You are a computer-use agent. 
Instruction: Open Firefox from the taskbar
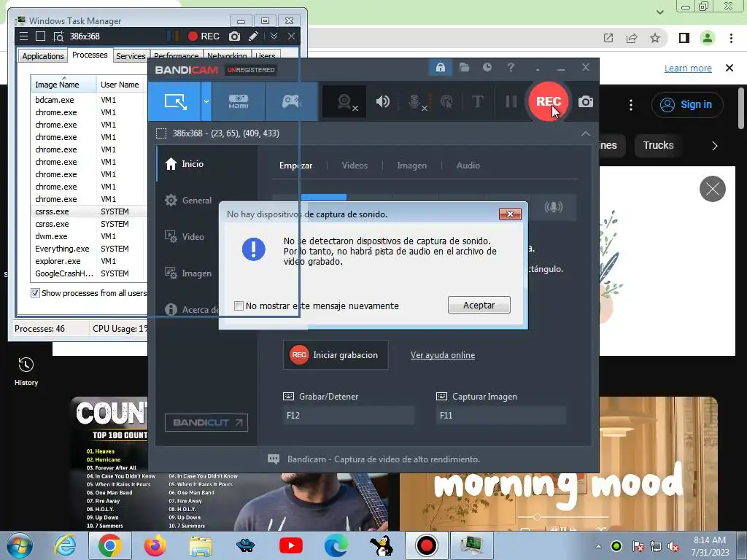[x=155, y=545]
